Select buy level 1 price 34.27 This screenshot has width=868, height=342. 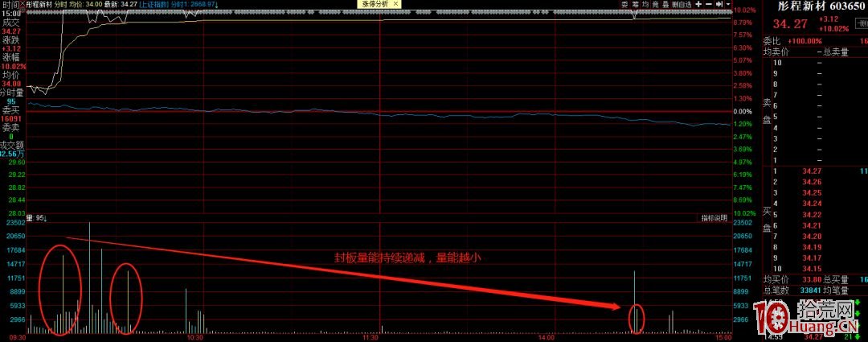coord(811,171)
